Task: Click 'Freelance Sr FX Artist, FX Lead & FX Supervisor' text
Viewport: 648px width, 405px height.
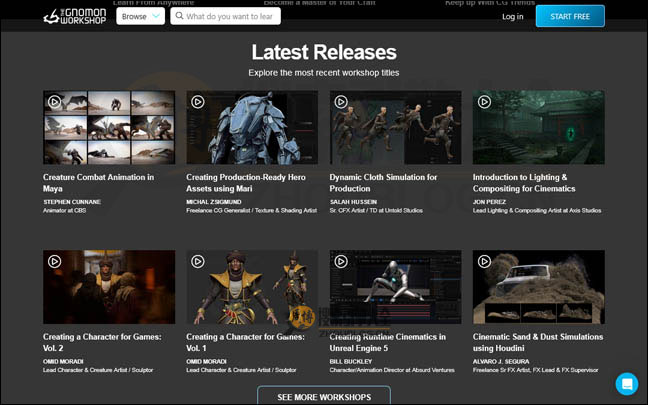Action: [x=536, y=370]
